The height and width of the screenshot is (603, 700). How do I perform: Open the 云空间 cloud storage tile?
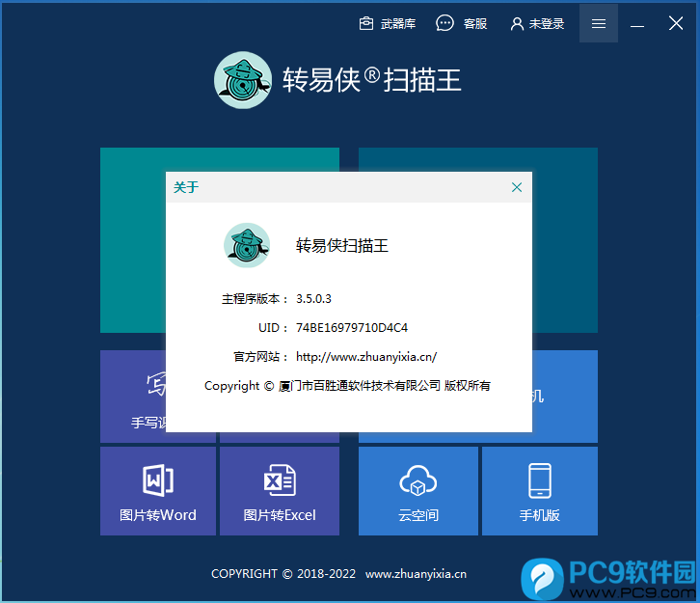(418, 491)
